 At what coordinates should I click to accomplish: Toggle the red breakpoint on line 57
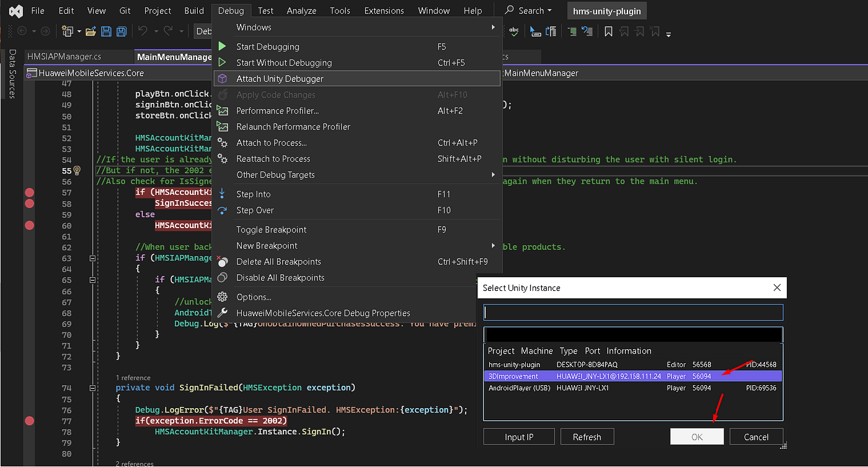coord(29,192)
